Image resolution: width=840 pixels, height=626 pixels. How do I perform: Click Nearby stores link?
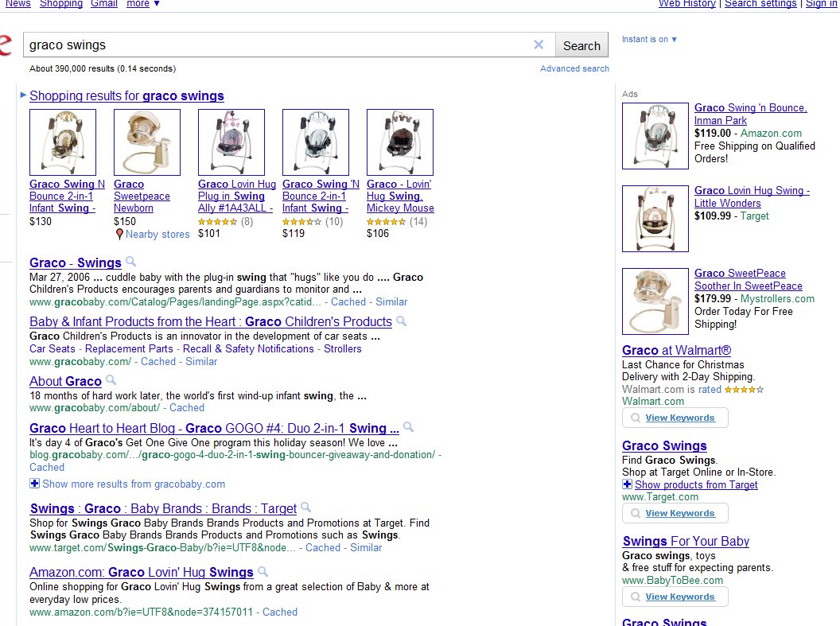(157, 235)
